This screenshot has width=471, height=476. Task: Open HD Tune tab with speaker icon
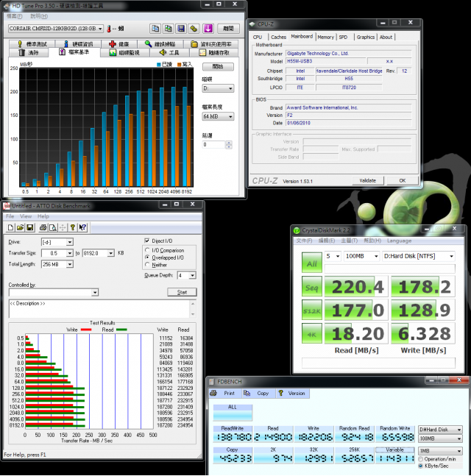(169, 52)
